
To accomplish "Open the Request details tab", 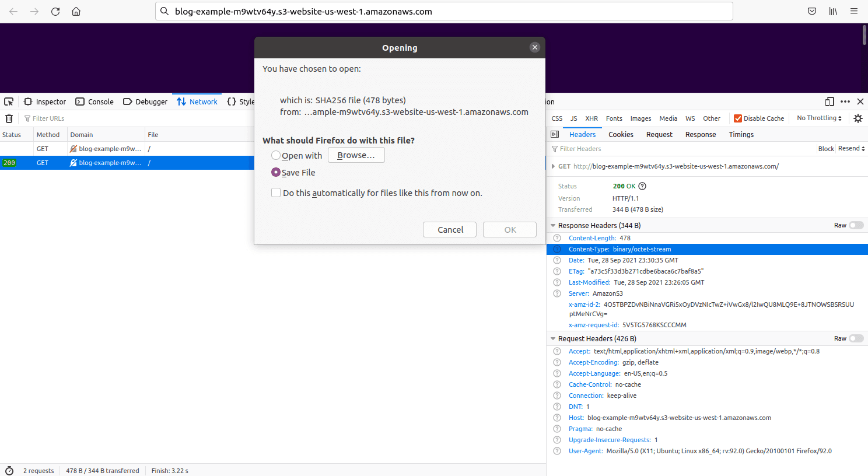I will (659, 134).
